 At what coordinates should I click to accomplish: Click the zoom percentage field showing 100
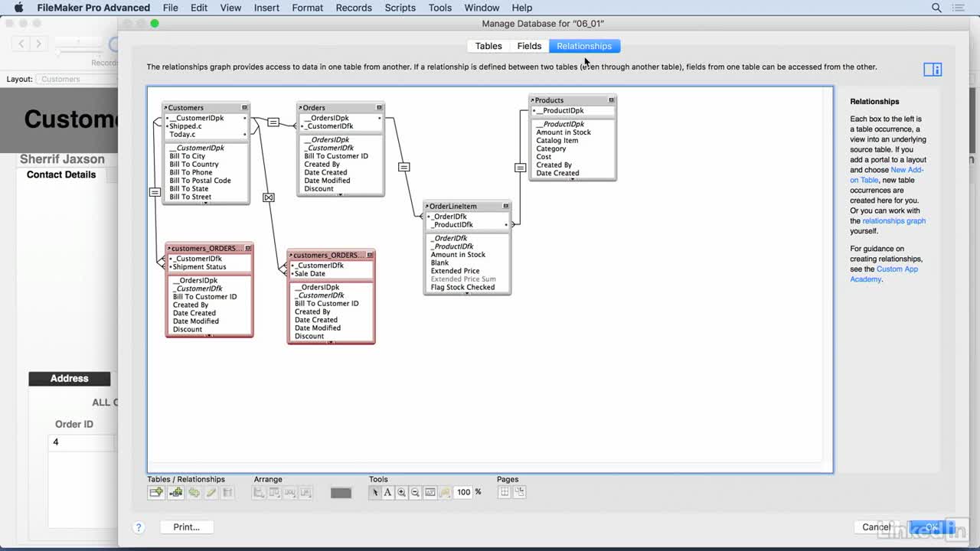(463, 493)
